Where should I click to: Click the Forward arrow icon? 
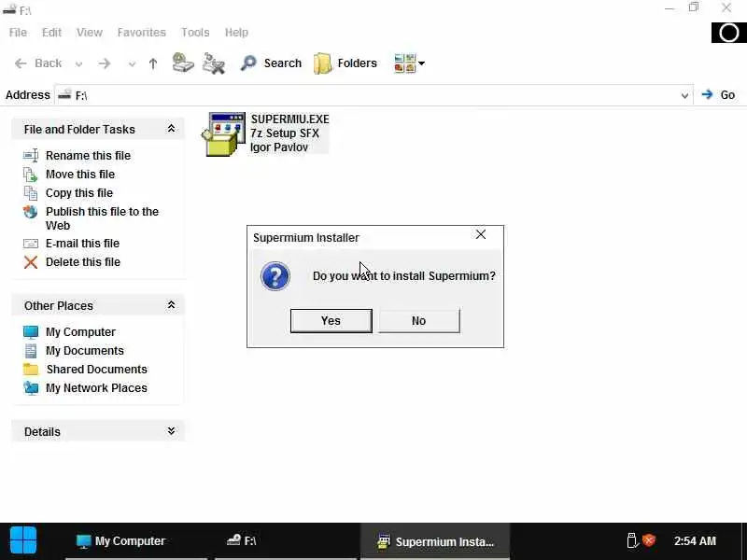(105, 63)
